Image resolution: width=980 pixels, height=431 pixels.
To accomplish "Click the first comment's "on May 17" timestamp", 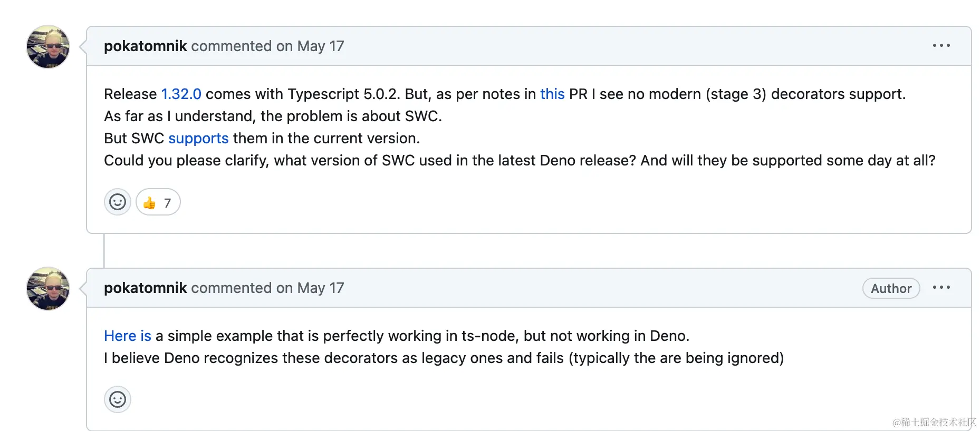I will tap(310, 46).
